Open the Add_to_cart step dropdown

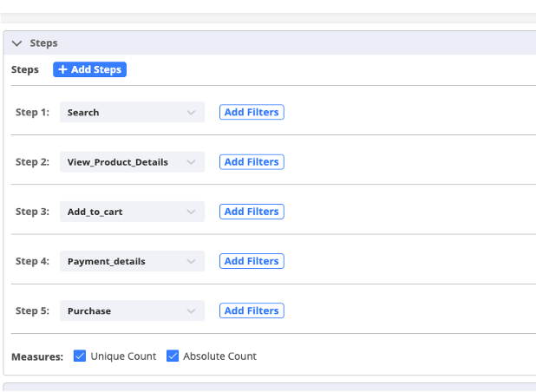point(132,212)
